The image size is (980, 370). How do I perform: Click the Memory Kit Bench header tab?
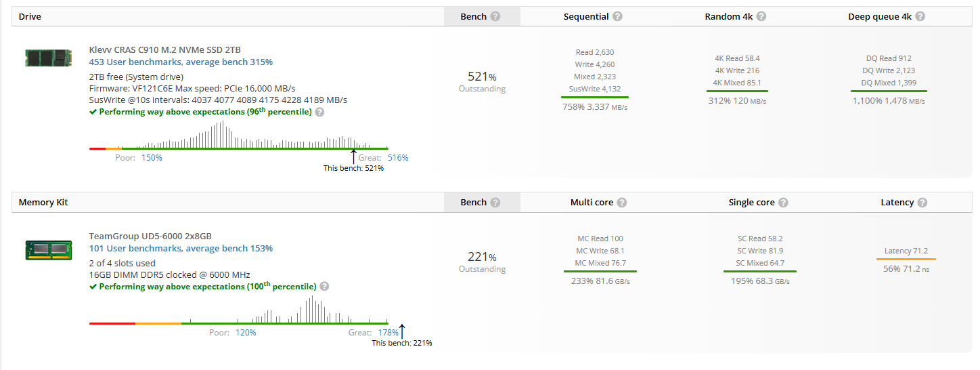pos(481,203)
